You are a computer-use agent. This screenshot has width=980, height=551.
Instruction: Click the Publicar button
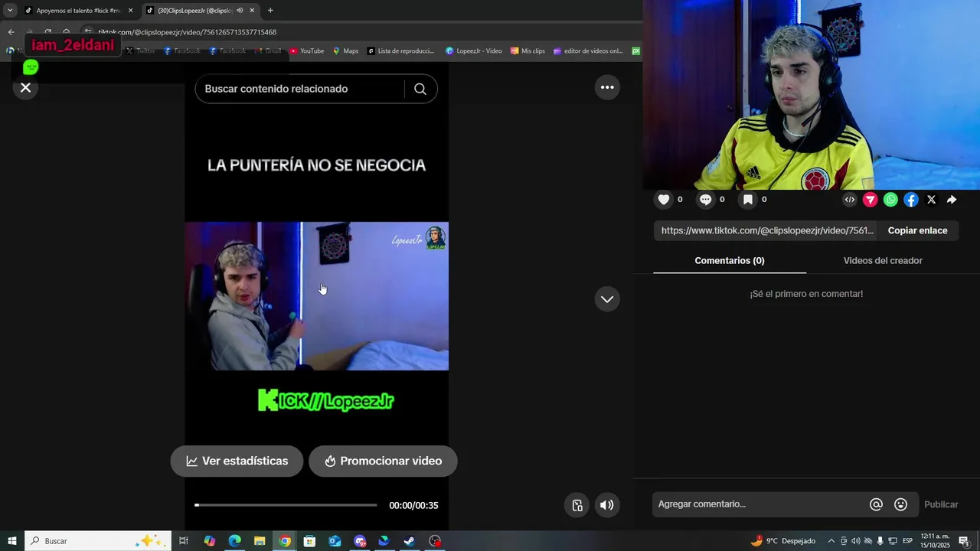coord(941,504)
